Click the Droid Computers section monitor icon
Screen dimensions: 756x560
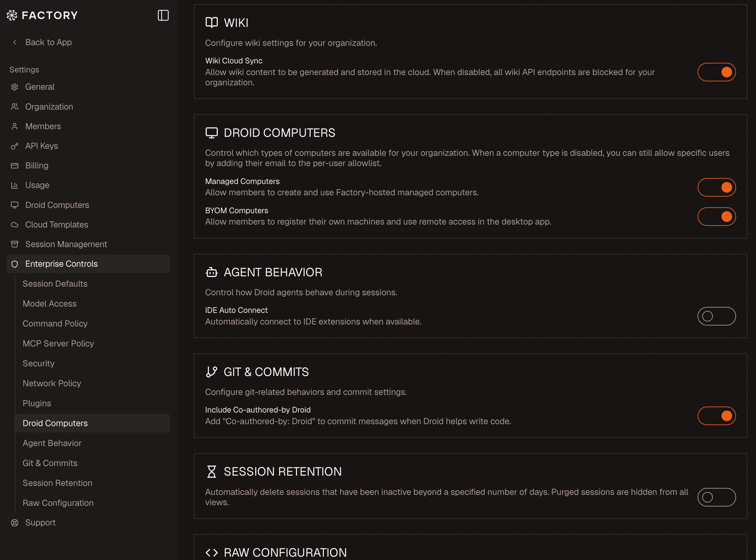pyautogui.click(x=212, y=133)
